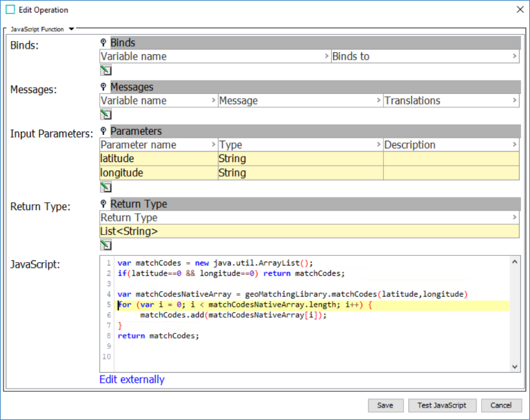Click the code editor scroll down arrow
This screenshot has width=530, height=420.
[515, 366]
